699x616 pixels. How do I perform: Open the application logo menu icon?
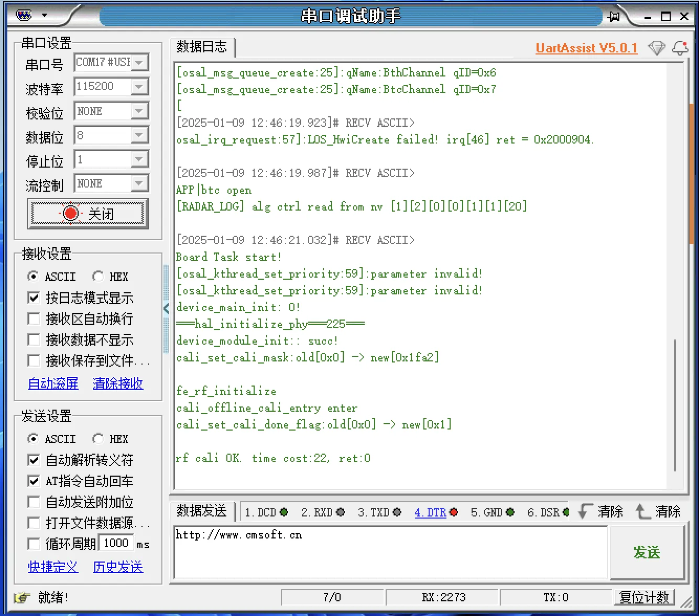[x=24, y=15]
